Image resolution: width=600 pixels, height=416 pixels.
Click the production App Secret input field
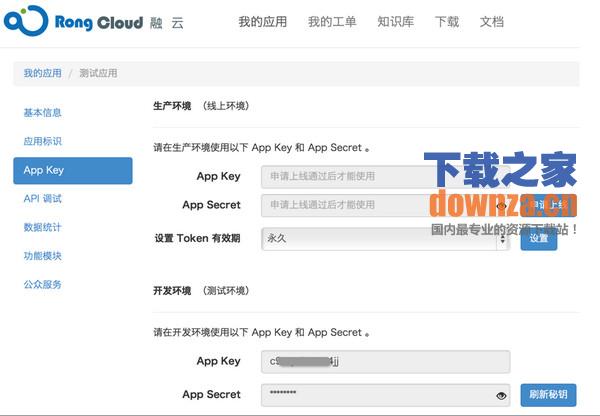pyautogui.click(x=385, y=206)
